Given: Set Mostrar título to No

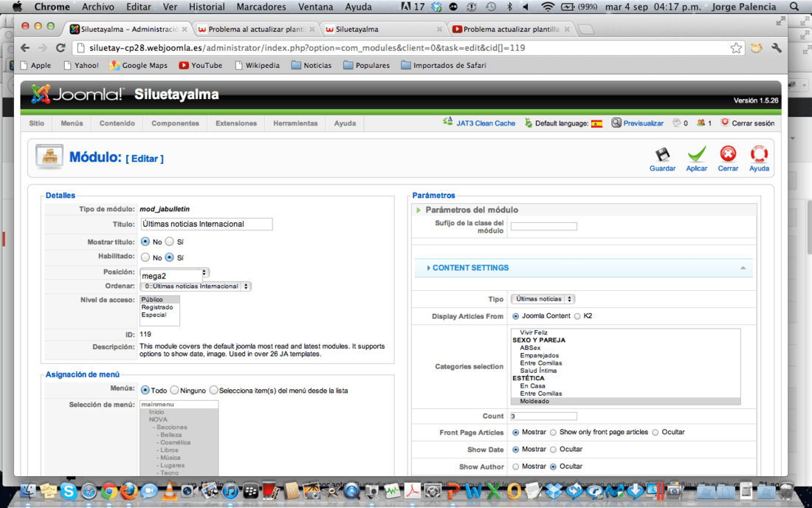Looking at the screenshot, I should coord(145,241).
